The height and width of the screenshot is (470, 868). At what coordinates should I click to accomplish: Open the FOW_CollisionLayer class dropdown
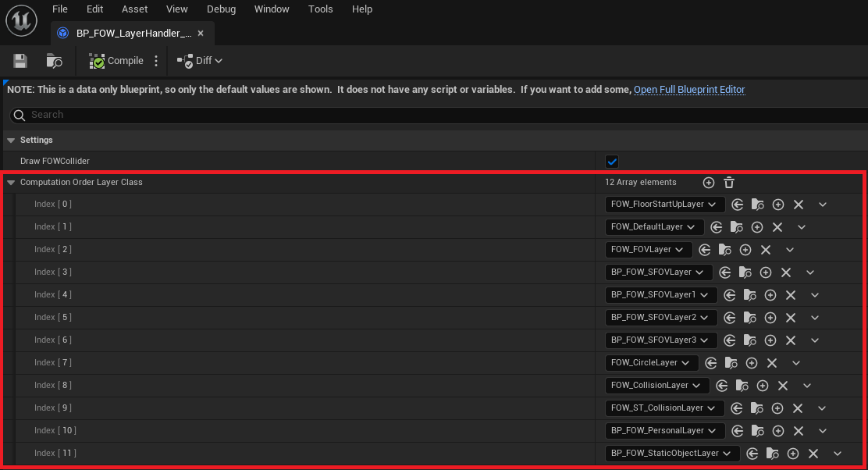(x=657, y=386)
